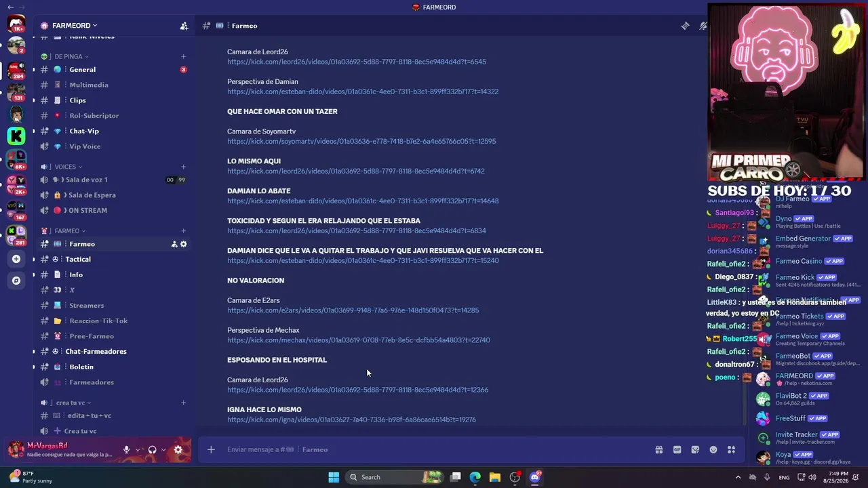Image resolution: width=868 pixels, height=488 pixels.
Task: Click the Add a Server plus icon
Action: [16, 259]
